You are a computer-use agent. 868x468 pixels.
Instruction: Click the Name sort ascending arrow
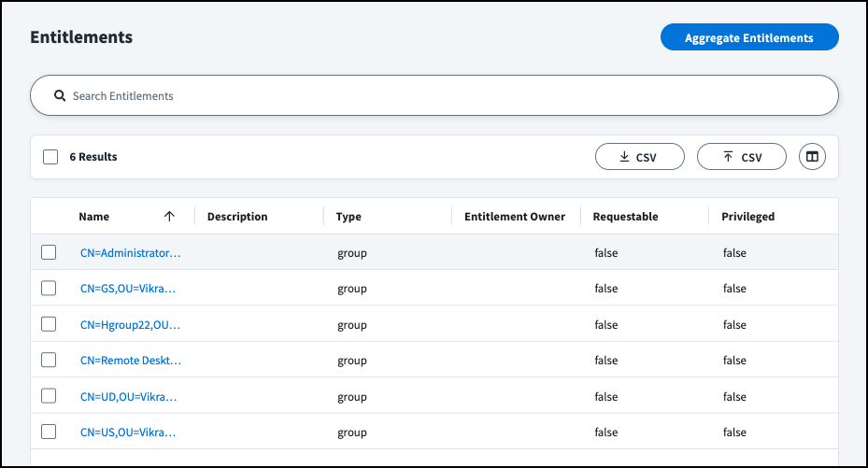(x=169, y=217)
